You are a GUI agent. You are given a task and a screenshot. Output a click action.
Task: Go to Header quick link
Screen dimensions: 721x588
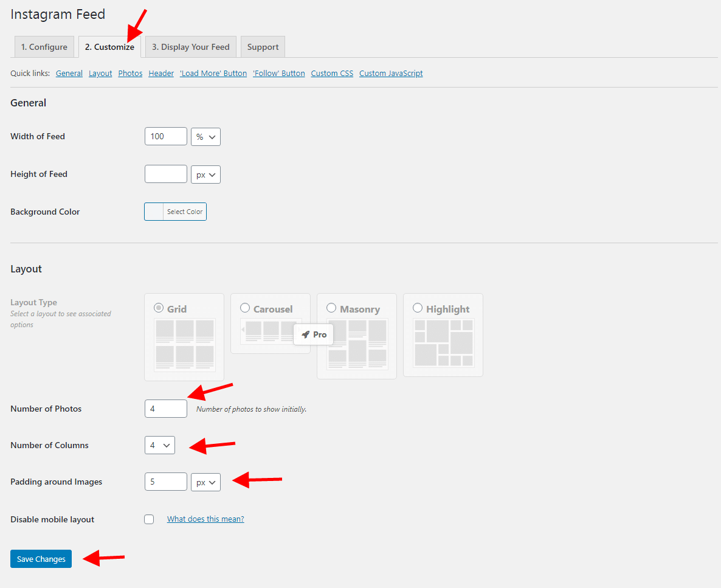point(161,73)
